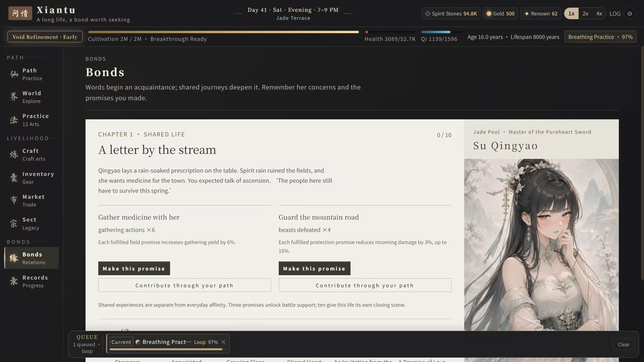Click the "CHAPTER 1 • SHARED LIFE" label

tap(142, 134)
